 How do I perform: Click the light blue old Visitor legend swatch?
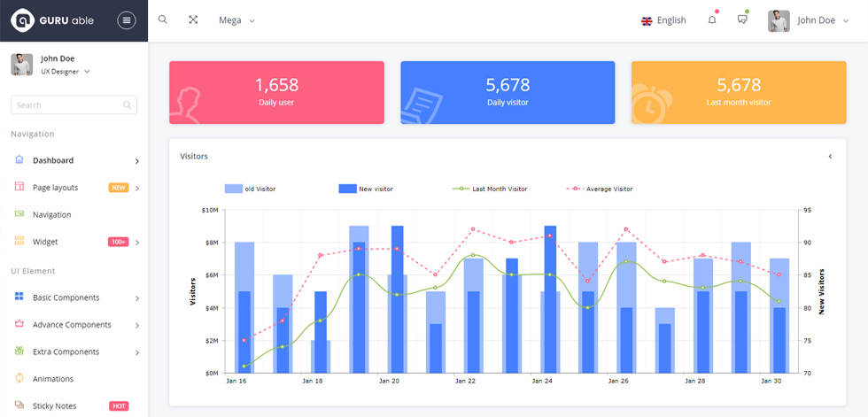[x=234, y=189]
